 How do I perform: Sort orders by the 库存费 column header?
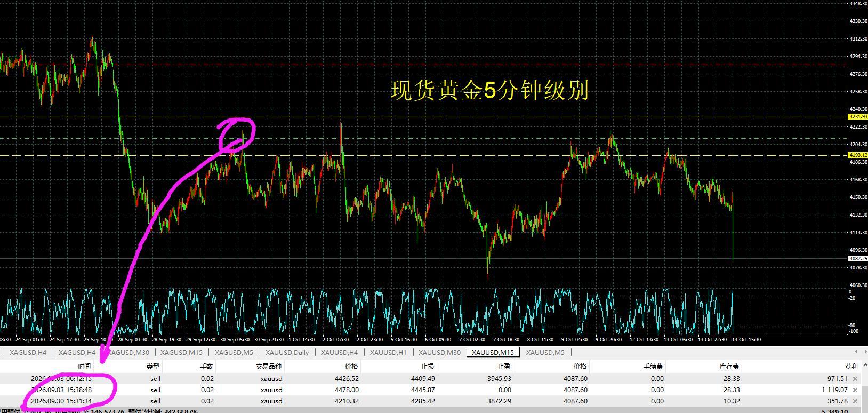(x=729, y=367)
